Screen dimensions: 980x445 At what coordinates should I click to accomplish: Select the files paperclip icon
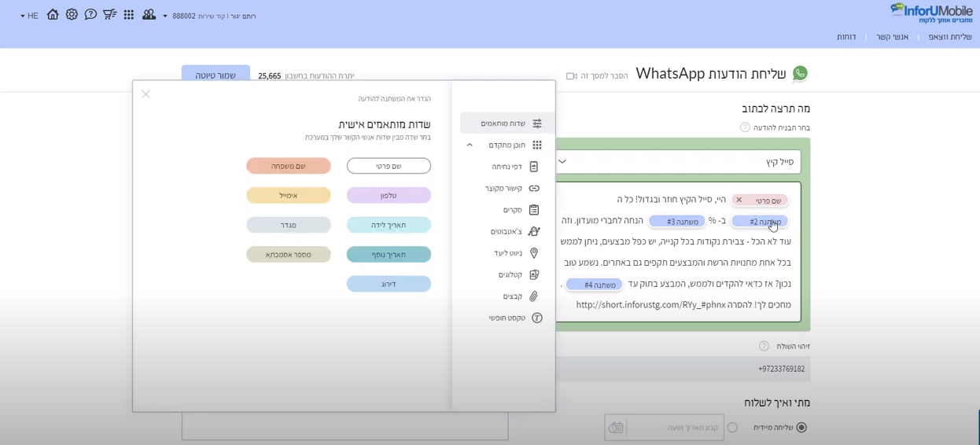(x=534, y=296)
